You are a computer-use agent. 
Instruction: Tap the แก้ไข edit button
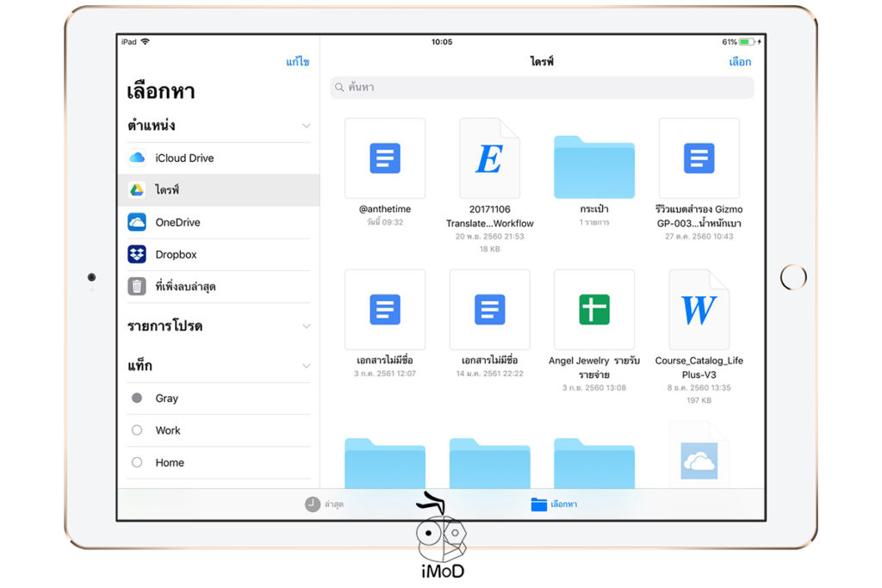coord(297,62)
